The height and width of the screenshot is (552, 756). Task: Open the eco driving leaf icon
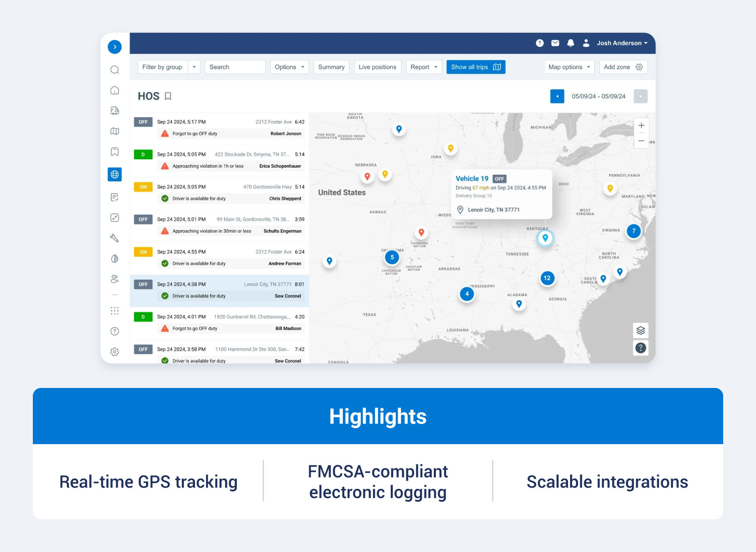tap(115, 258)
